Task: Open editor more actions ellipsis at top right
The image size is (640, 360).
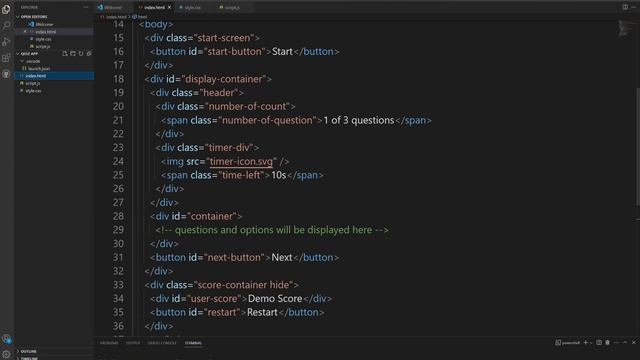Action: point(633,7)
